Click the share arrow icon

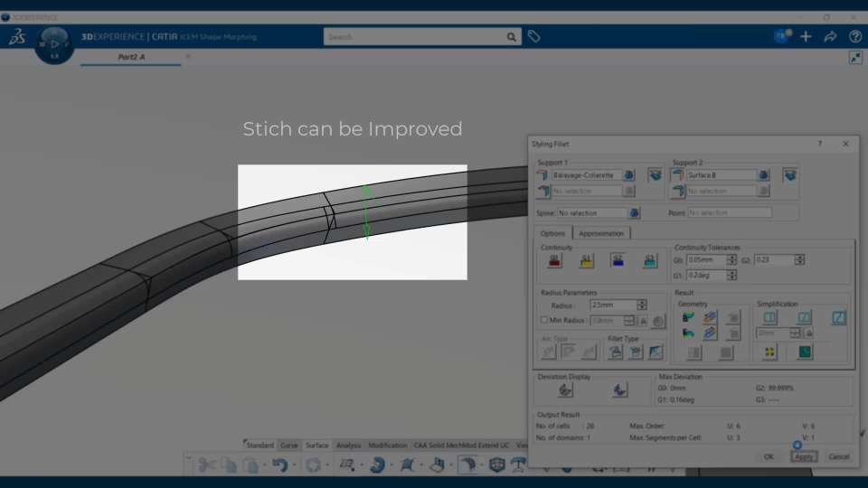[x=830, y=36]
